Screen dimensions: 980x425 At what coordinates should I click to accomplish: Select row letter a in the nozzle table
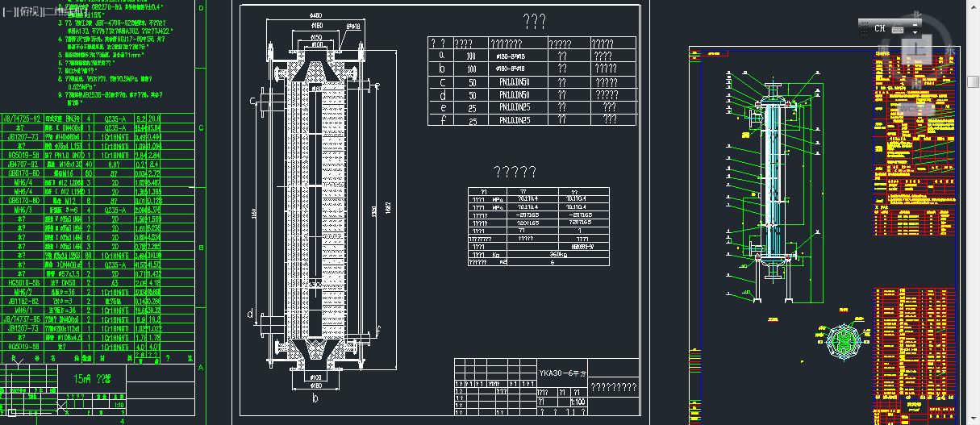pos(441,56)
